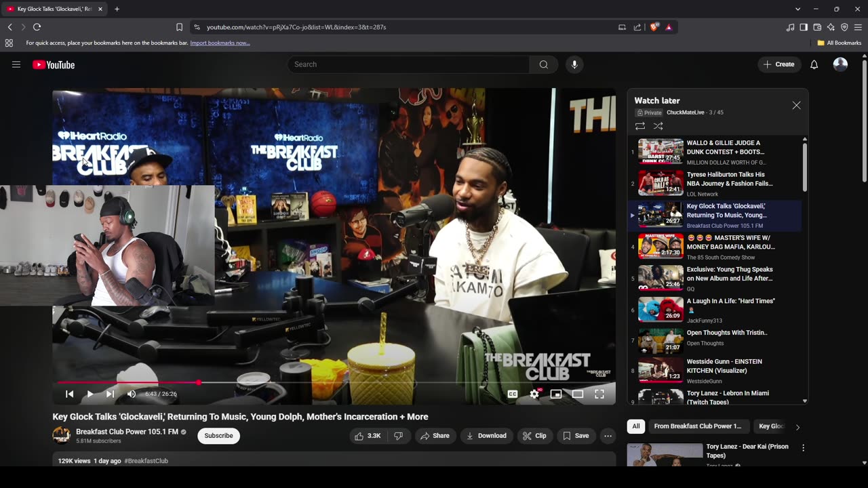Viewport: 868px width, 488px height.
Task: Open 'Open Thoughts With Tristin' video
Action: tap(715, 341)
